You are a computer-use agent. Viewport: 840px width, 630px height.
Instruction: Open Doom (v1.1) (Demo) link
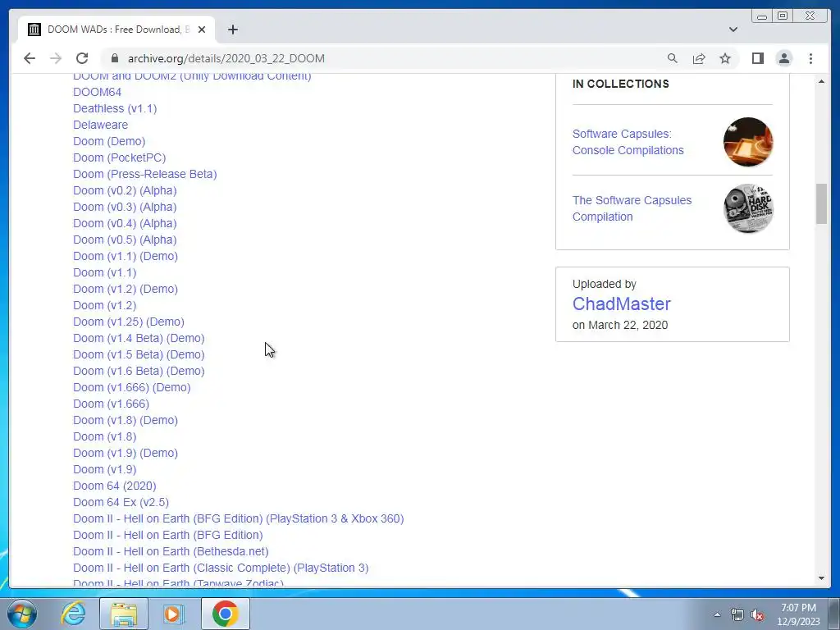[126, 256]
